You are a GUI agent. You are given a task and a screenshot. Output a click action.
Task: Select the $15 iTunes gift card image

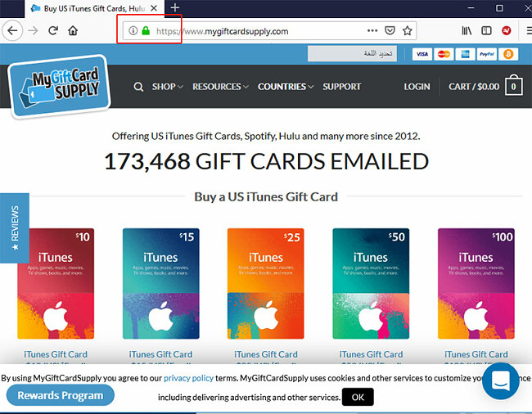(160, 283)
